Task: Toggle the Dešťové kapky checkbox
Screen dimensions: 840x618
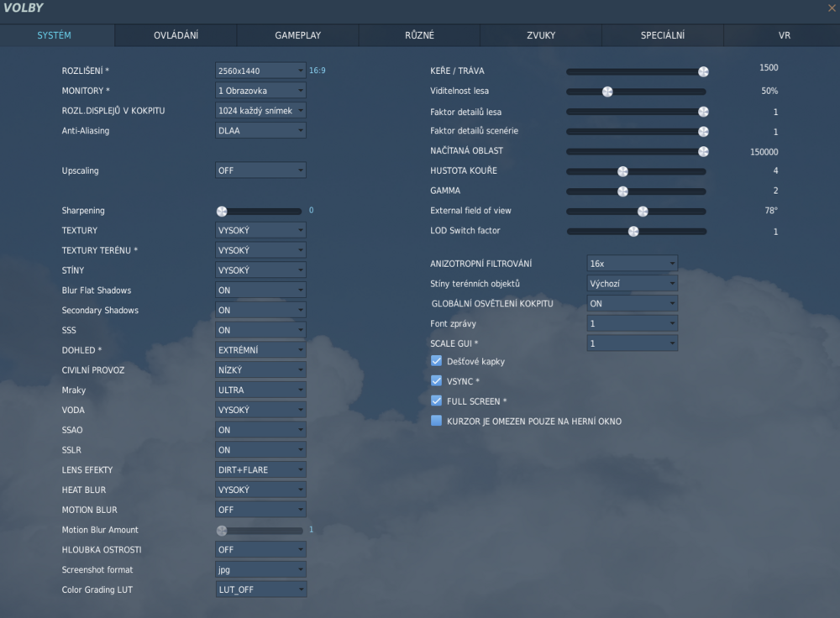Action: click(436, 360)
